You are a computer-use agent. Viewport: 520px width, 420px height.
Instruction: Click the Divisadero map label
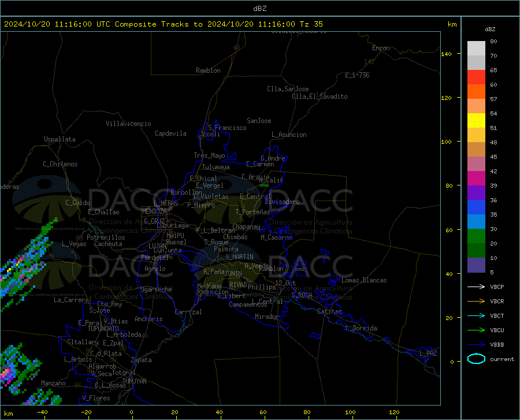[x=282, y=202]
